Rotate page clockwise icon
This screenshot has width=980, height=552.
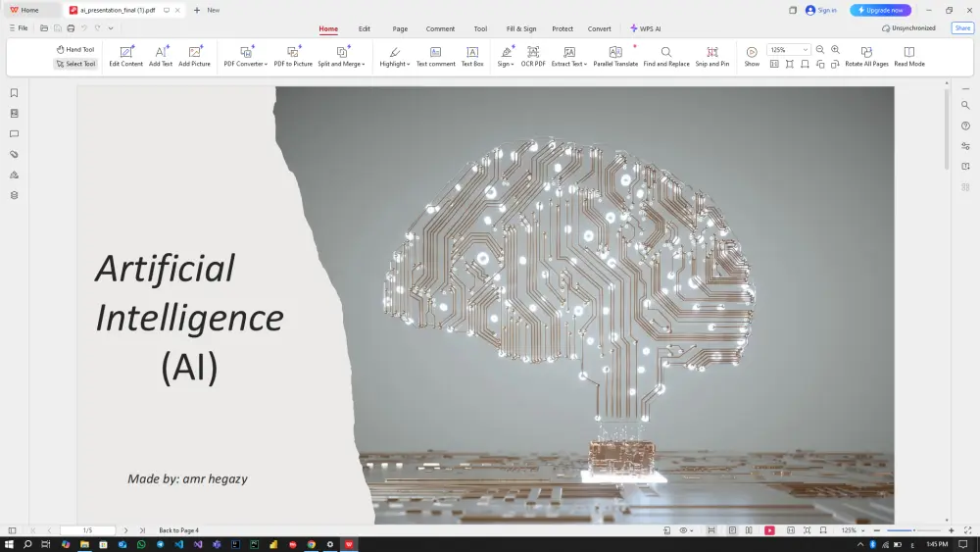[x=836, y=64]
